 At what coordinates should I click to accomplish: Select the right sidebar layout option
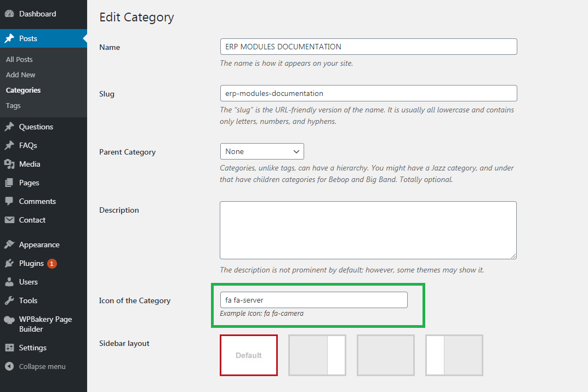pos(317,355)
